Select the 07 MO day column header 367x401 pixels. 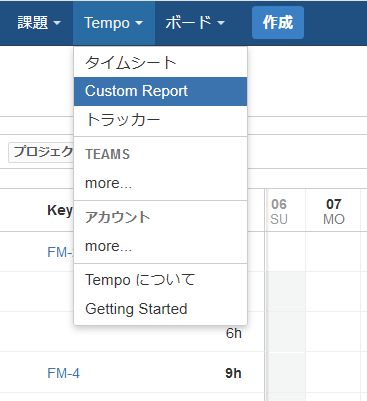(333, 211)
